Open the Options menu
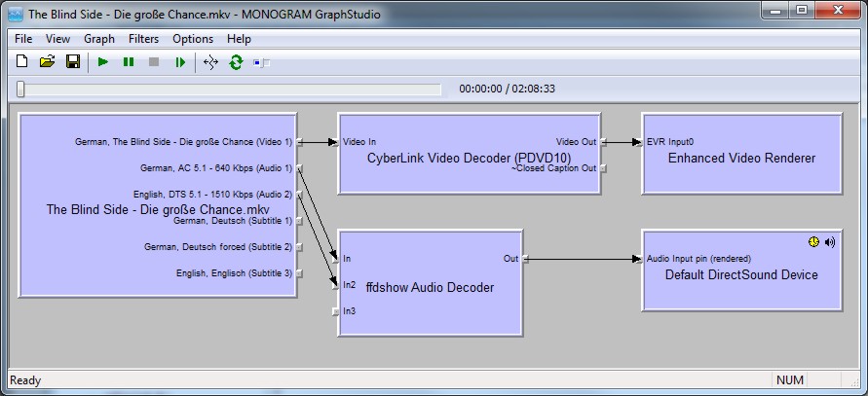 pos(193,39)
